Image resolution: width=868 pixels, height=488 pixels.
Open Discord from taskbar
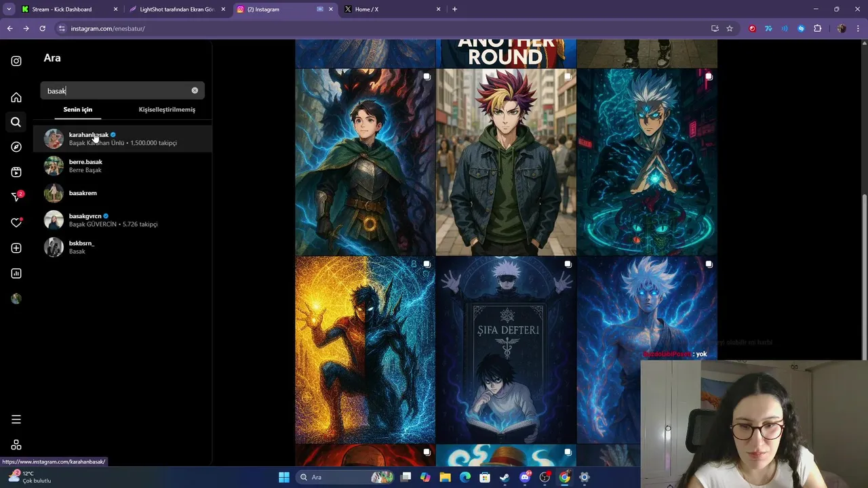pyautogui.click(x=525, y=477)
